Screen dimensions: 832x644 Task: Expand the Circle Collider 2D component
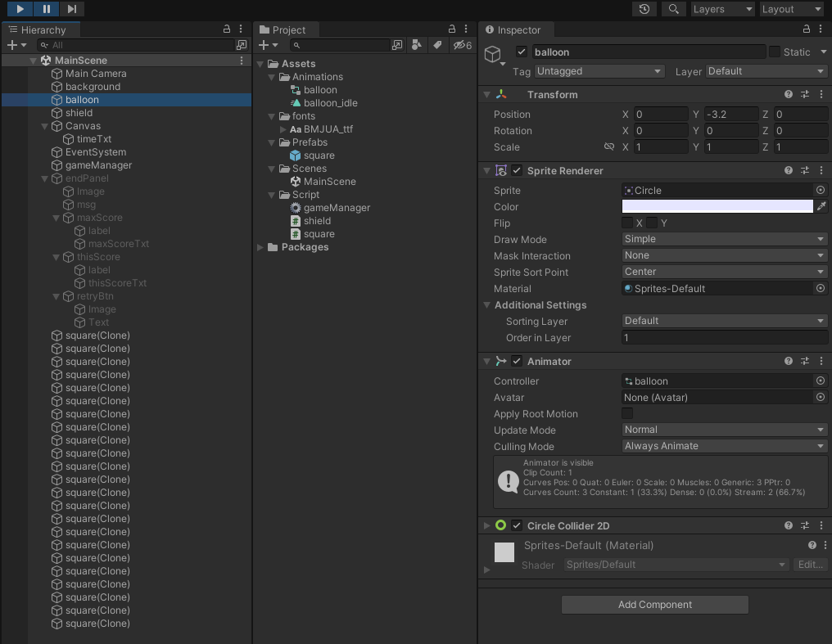click(x=486, y=525)
